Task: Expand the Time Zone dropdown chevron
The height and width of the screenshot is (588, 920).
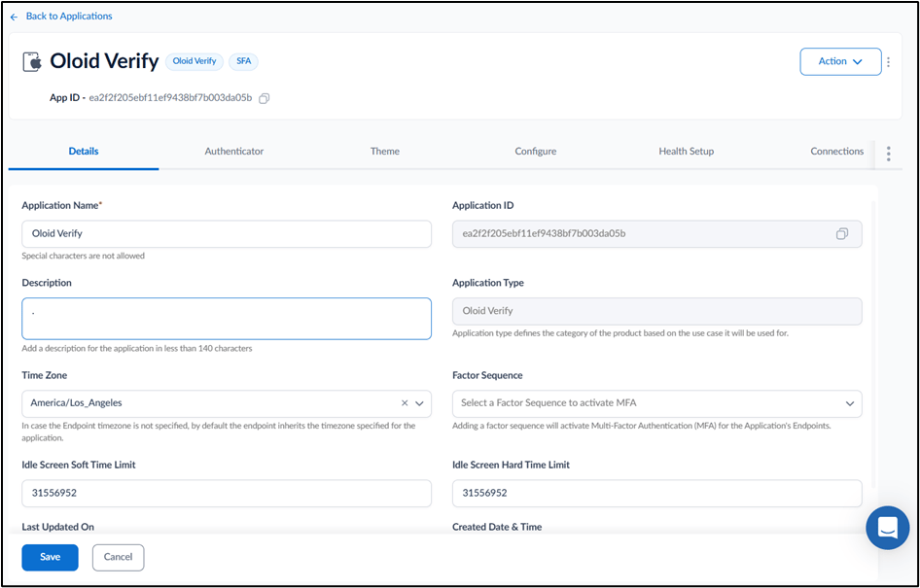Action: pos(419,403)
